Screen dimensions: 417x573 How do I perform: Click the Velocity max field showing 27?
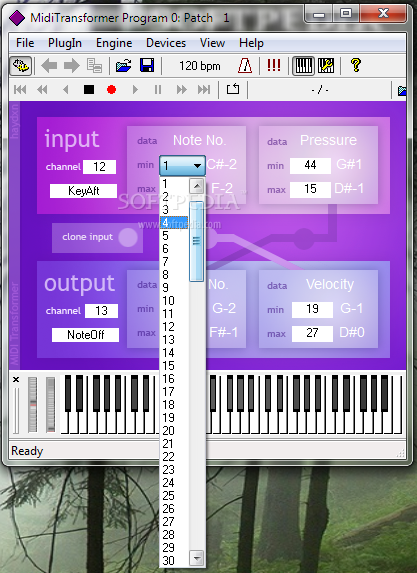tap(312, 333)
